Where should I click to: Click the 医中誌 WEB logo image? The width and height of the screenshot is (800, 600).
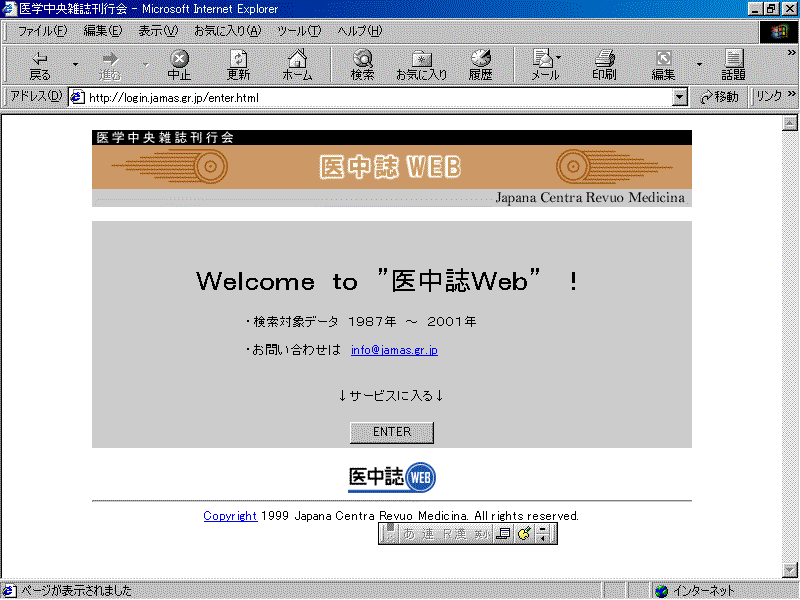tap(392, 478)
